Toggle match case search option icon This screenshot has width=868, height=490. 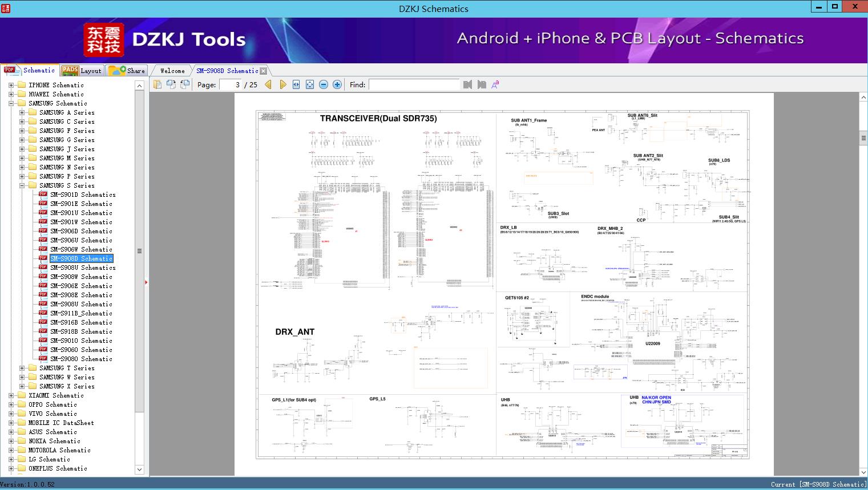click(x=495, y=84)
